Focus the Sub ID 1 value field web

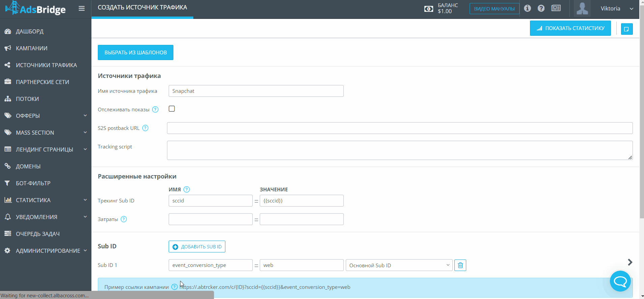pyautogui.click(x=302, y=265)
